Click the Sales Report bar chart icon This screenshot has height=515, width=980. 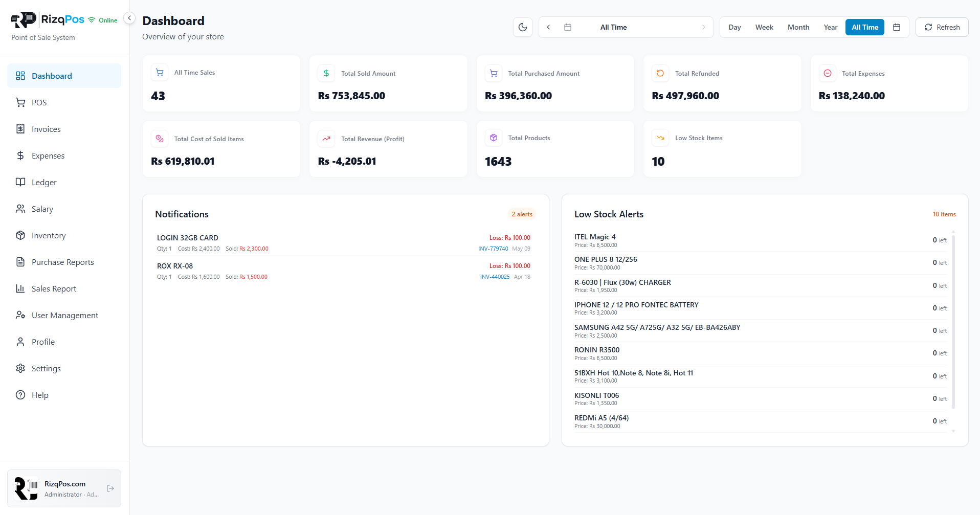20,288
